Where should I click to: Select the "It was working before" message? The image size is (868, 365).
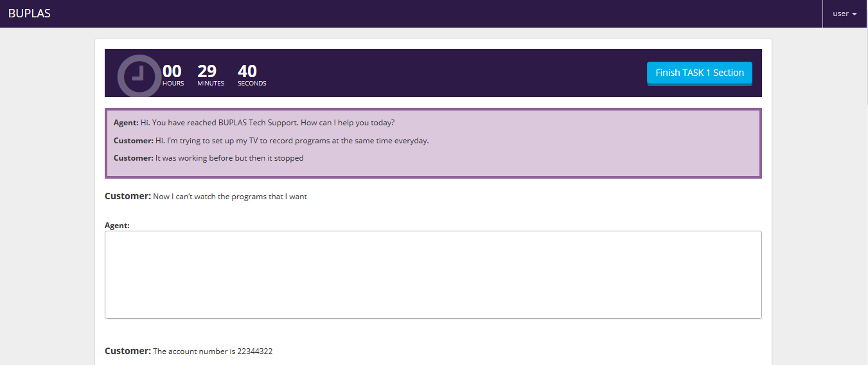(x=229, y=158)
